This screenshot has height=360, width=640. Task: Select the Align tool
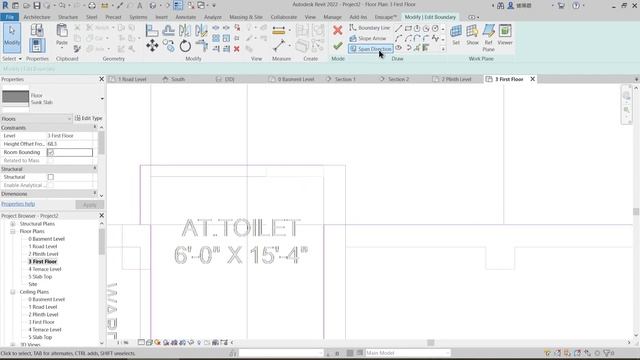click(x=152, y=31)
